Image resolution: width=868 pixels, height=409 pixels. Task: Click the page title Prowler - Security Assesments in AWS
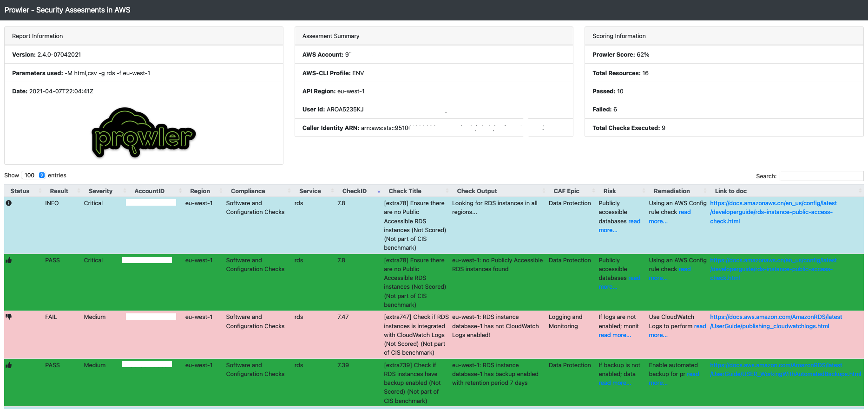coord(67,10)
